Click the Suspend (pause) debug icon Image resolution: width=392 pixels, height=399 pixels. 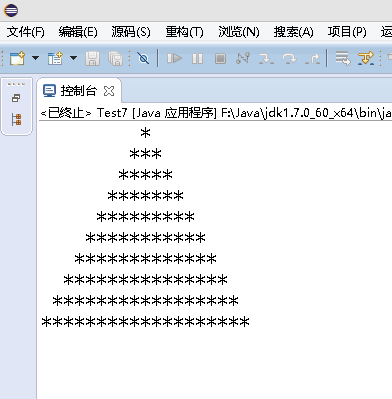(x=197, y=59)
